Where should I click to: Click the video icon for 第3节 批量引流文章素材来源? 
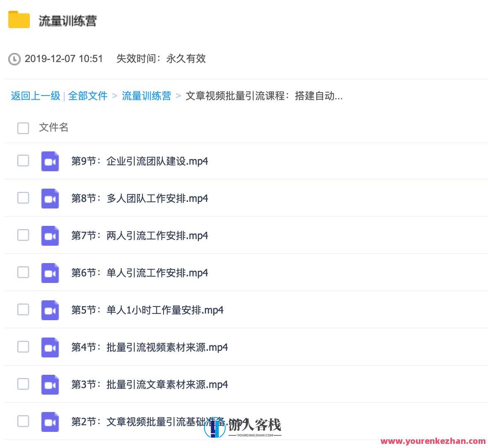50,384
